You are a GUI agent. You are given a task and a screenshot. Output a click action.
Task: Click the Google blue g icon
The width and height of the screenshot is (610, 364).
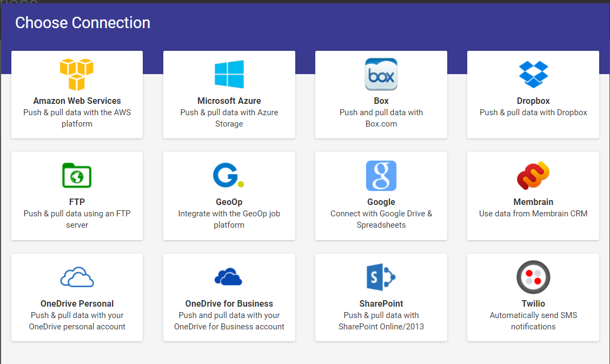pos(381,176)
